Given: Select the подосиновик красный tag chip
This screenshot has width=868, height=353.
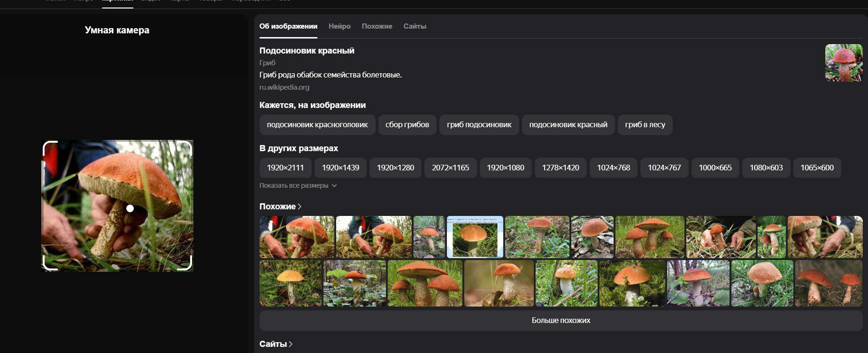Looking at the screenshot, I should click(x=568, y=125).
